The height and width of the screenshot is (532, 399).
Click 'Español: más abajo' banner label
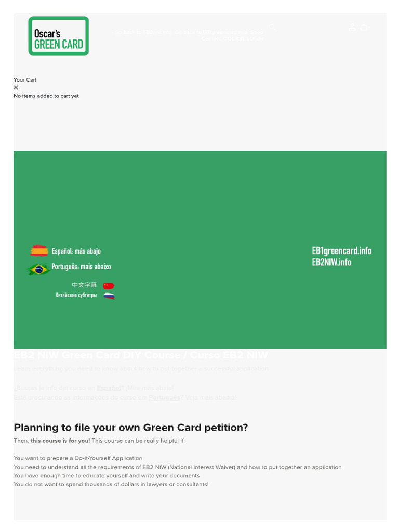76,251
